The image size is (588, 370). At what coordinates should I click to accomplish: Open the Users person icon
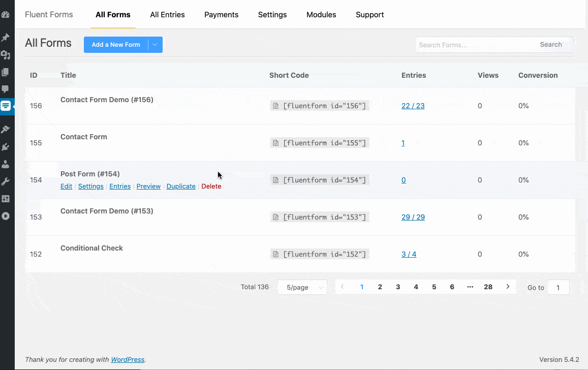coord(6,164)
